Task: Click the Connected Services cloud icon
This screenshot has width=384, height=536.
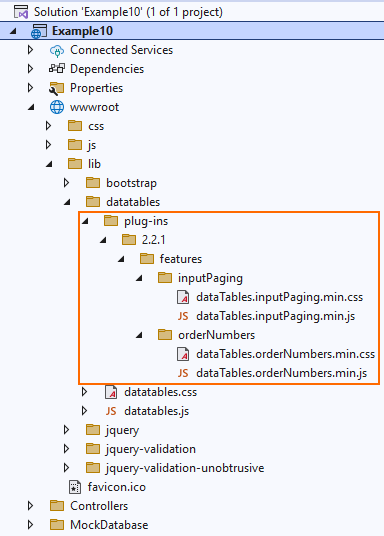Action: 57,50
